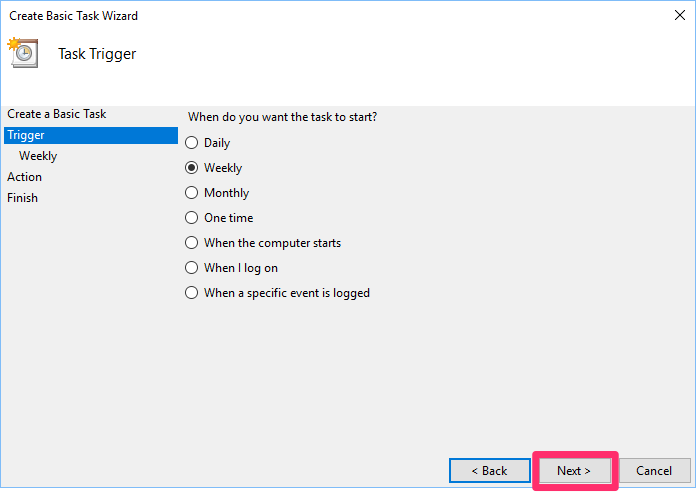Select the Daily radio button
Viewport: 696px width, 492px height.
point(191,143)
